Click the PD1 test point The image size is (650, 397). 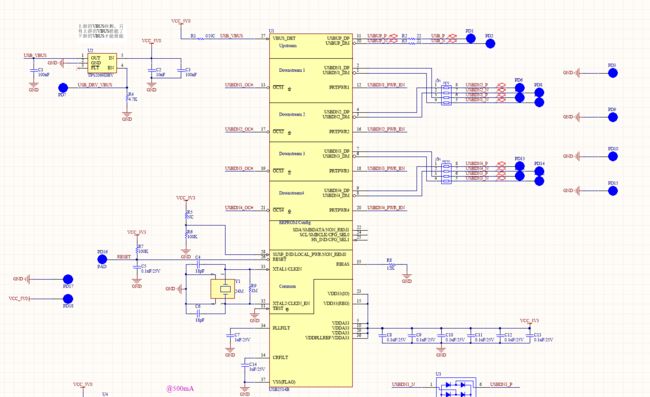tap(471, 39)
